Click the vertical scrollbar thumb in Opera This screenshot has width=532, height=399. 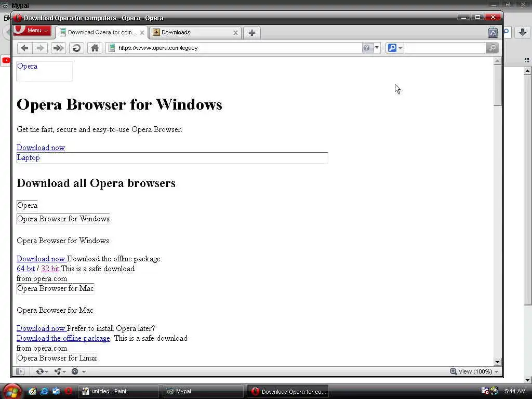click(x=497, y=85)
